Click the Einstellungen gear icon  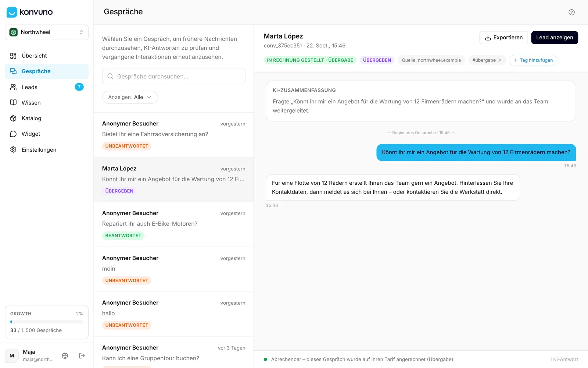coord(13,149)
